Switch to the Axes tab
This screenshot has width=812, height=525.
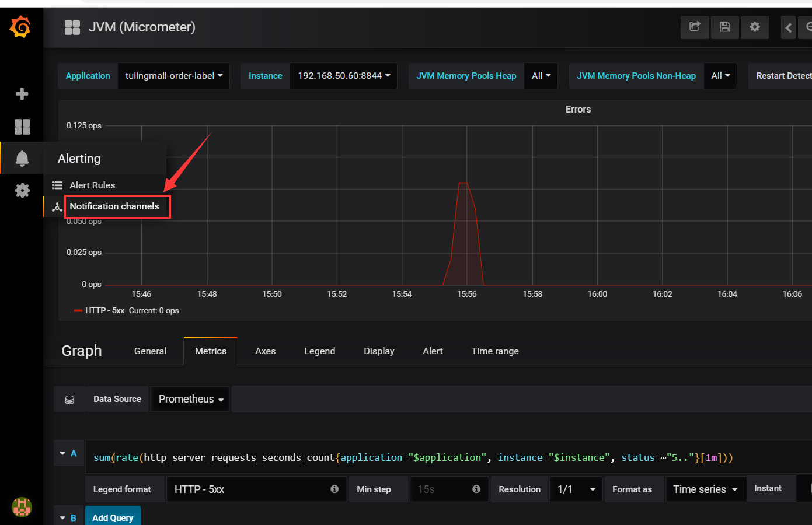pyautogui.click(x=265, y=351)
